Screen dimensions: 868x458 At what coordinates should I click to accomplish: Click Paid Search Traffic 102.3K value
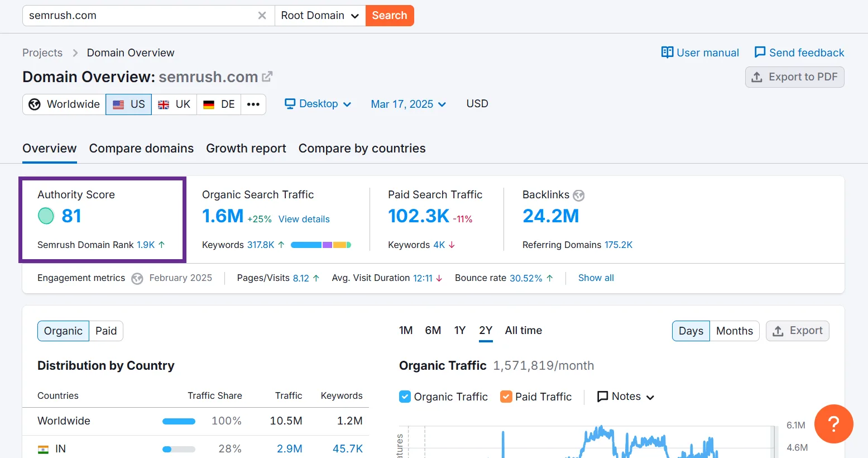pyautogui.click(x=419, y=216)
